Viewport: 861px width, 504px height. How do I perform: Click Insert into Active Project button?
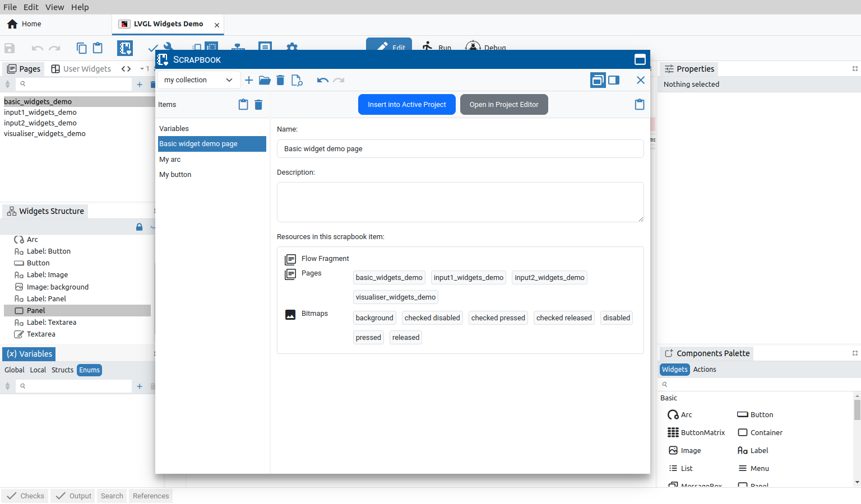click(x=406, y=105)
